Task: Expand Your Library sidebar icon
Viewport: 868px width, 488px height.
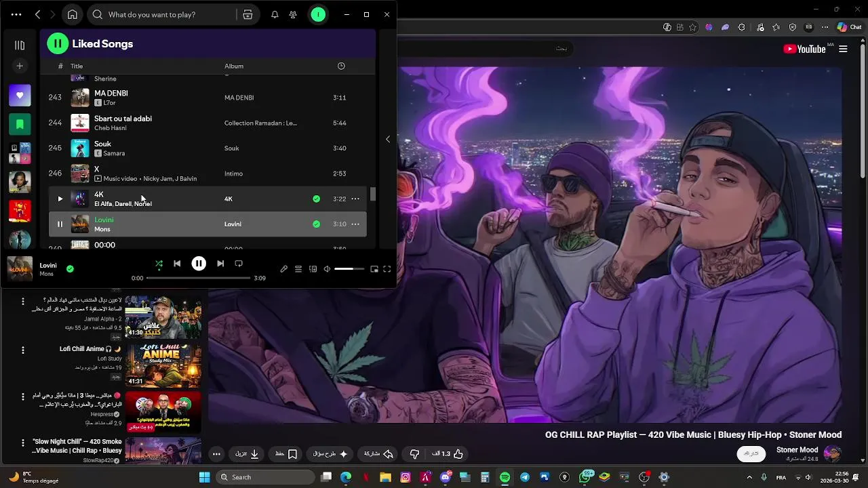Action: pyautogui.click(x=20, y=45)
